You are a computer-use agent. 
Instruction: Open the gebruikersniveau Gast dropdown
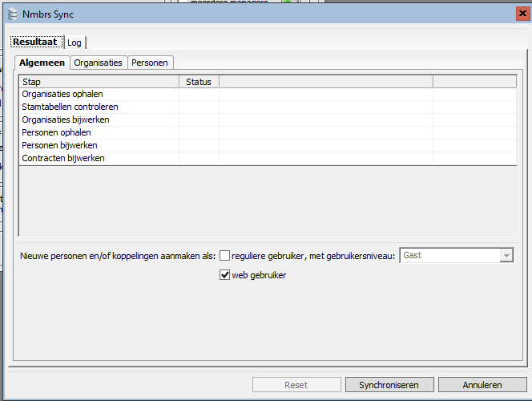tap(457, 255)
